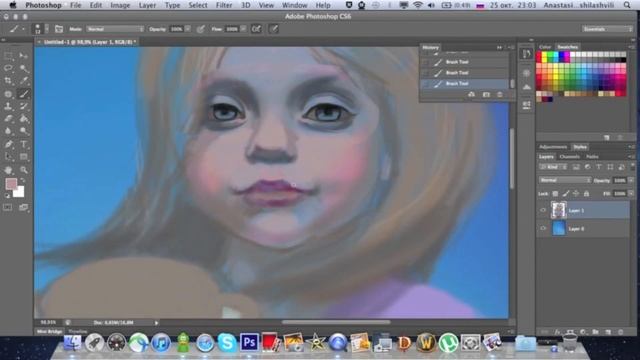Screen dimensions: 640x360
Task: Delete current state in History panel
Action: tap(500, 95)
